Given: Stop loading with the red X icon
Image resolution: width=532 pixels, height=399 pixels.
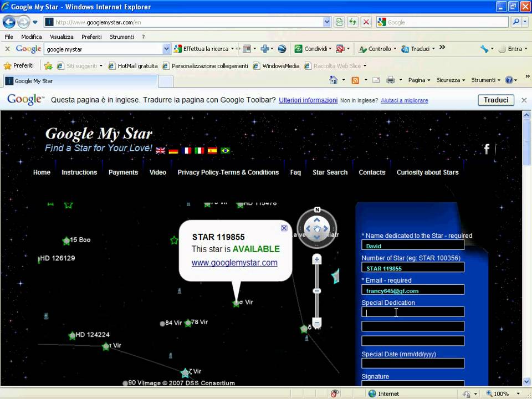Looking at the screenshot, I should pyautogui.click(x=366, y=22).
